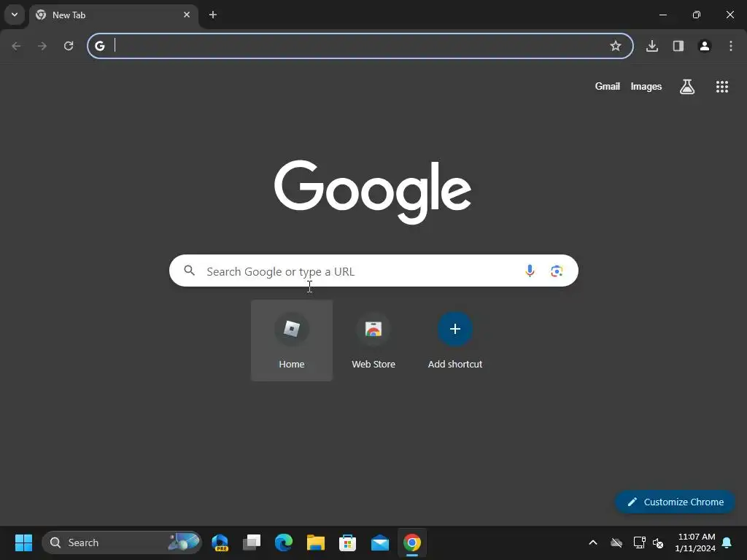Screen dimensions: 747x560
Task: Show hidden system tray icons
Action: (x=593, y=542)
